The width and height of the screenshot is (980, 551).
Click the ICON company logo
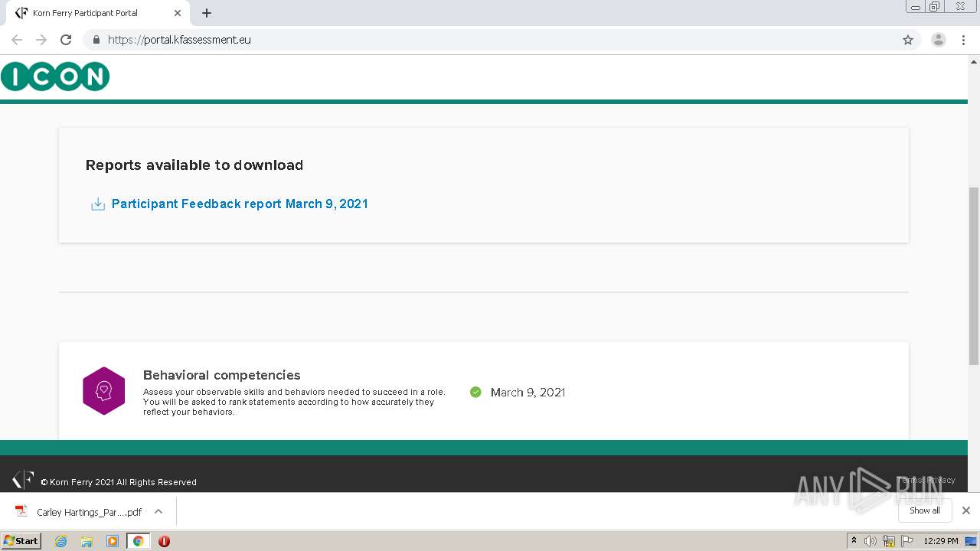pyautogui.click(x=55, y=77)
